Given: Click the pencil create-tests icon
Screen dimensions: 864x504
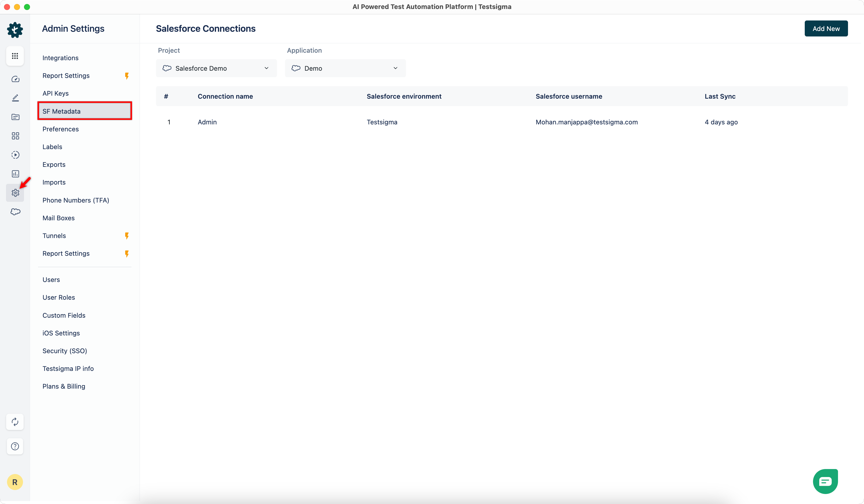Looking at the screenshot, I should (15, 98).
